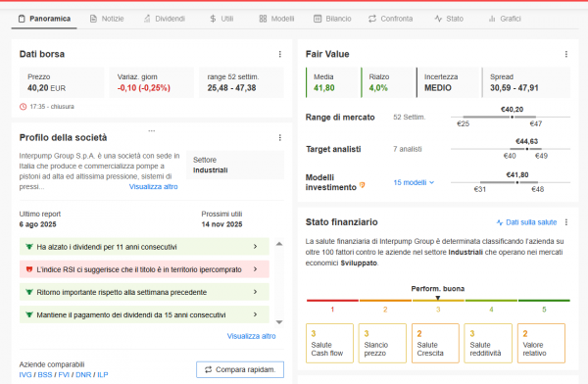Click the pulse icon beside Dati sulla salute
The height and width of the screenshot is (384, 588).
point(500,222)
